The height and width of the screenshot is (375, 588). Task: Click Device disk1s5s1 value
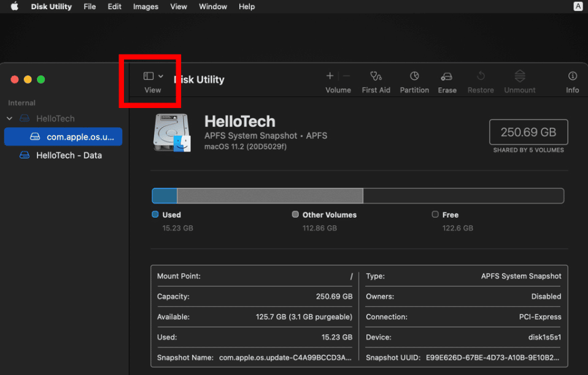point(544,337)
